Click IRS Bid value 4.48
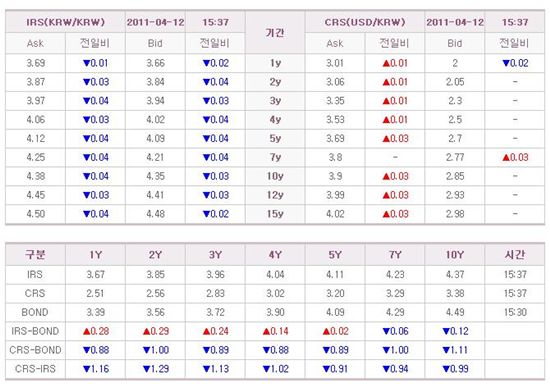550x387 pixels. pos(155,214)
